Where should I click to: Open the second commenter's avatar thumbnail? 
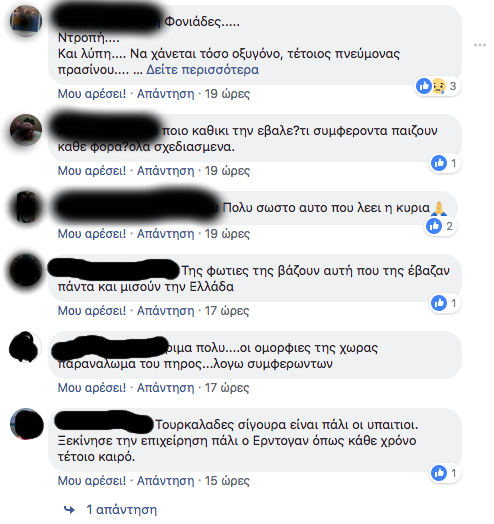26,130
